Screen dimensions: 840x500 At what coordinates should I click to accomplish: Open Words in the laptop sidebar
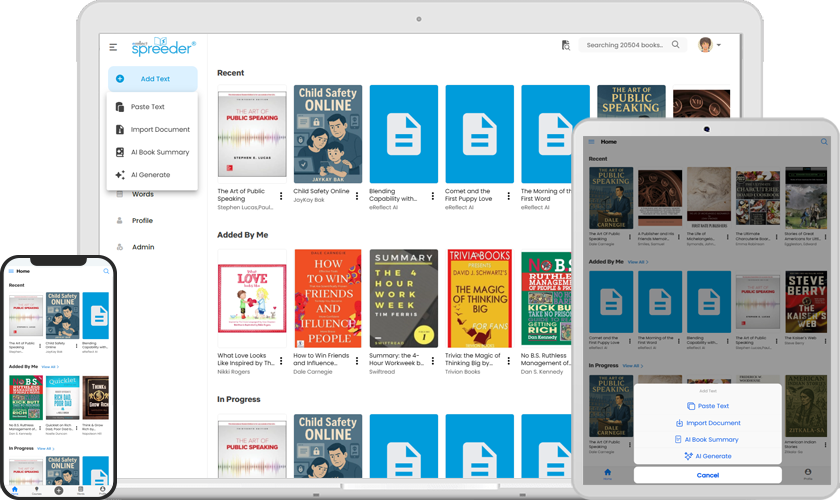[x=142, y=194]
